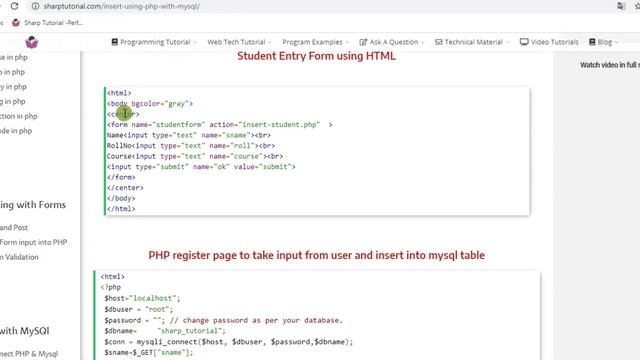640x360 pixels.
Task: Open the sidebar link ending 'ction in php'
Action: 18,116
